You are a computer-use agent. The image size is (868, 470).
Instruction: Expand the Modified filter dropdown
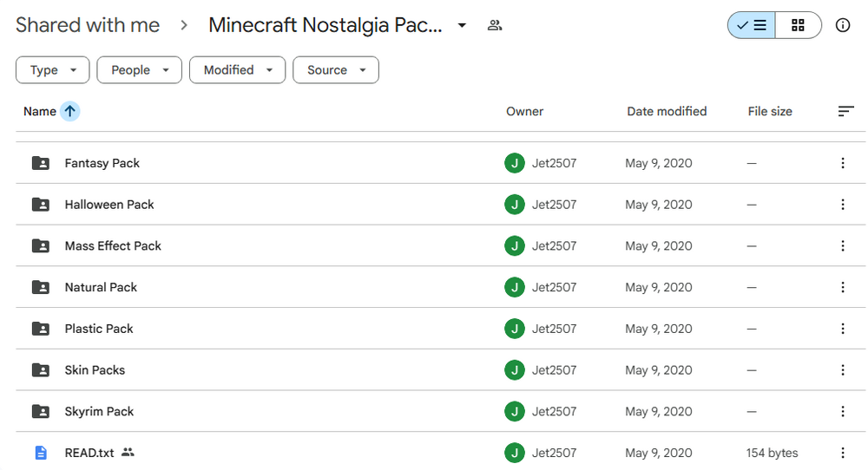[x=238, y=70]
